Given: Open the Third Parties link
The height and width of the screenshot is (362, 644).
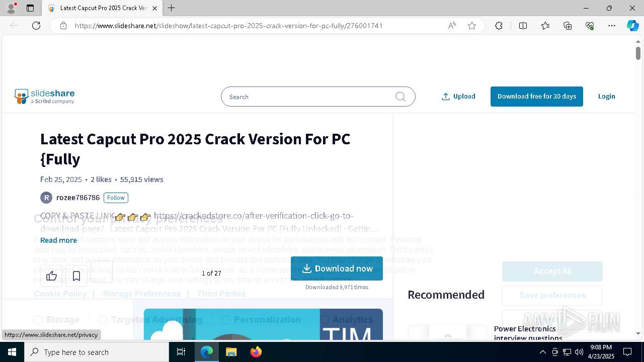Looking at the screenshot, I should pos(221,294).
